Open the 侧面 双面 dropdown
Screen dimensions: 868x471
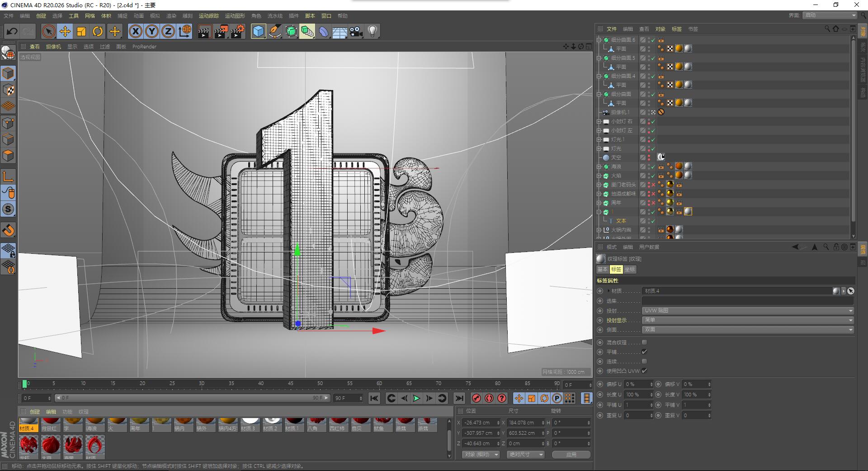pyautogui.click(x=748, y=330)
